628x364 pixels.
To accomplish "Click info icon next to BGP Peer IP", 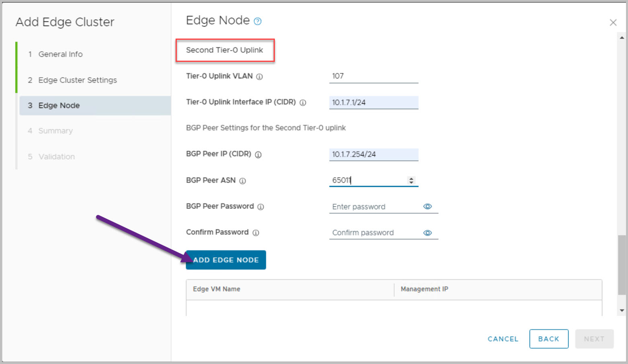I will [258, 154].
